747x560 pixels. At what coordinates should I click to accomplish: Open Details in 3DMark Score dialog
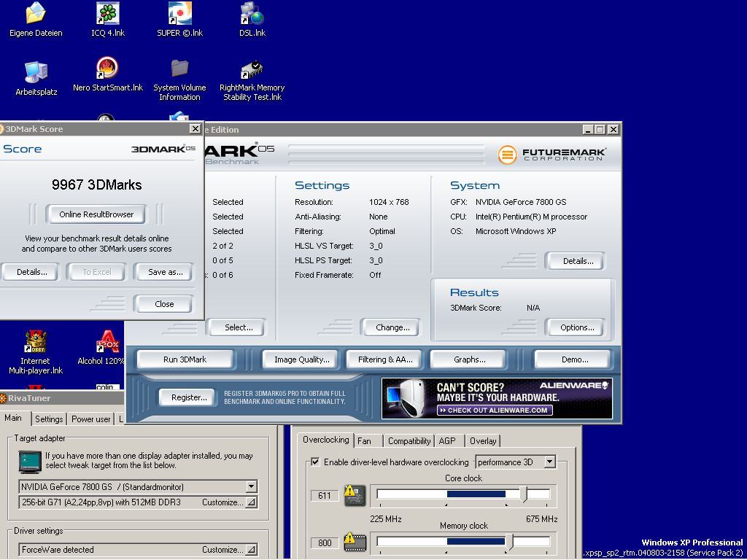click(31, 272)
